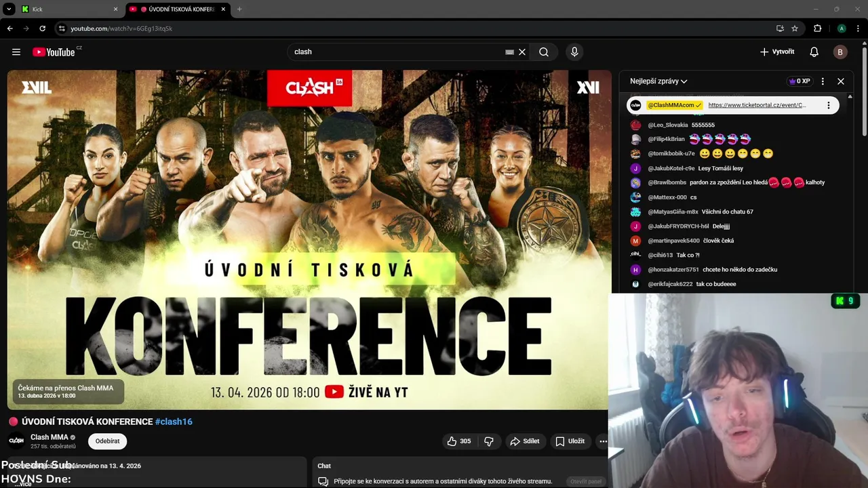This screenshot has width=868, height=488.
Task: Open the YouTube hamburger guide menu
Action: [16, 52]
